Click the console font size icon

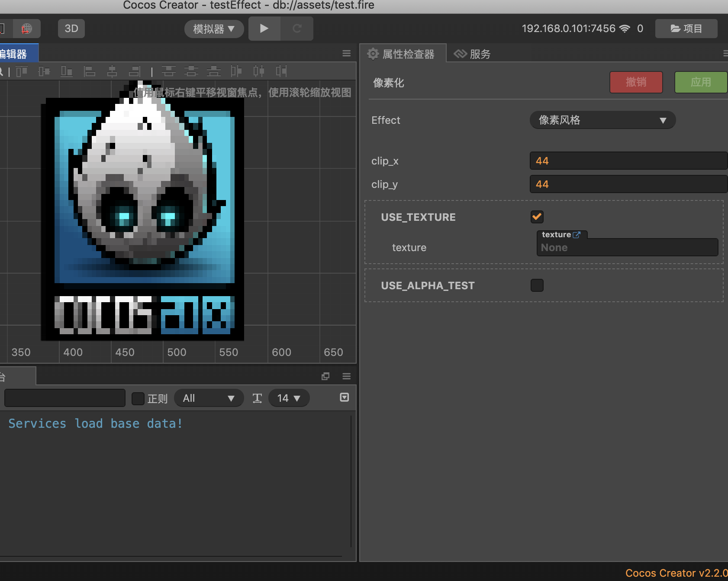coord(257,398)
